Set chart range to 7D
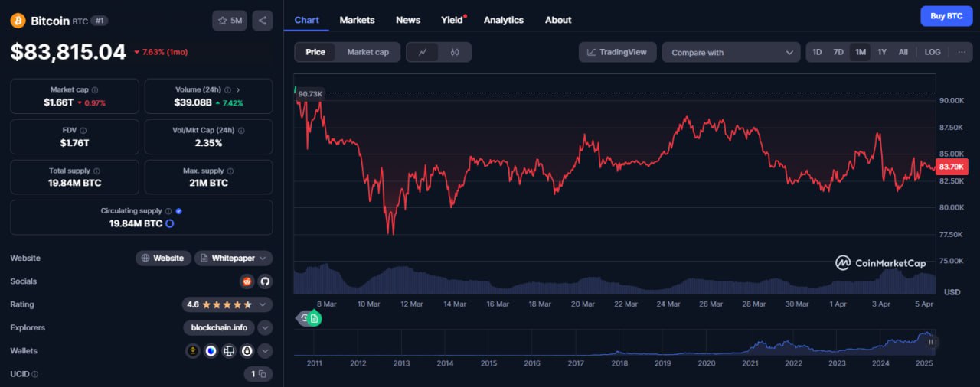 pyautogui.click(x=838, y=52)
